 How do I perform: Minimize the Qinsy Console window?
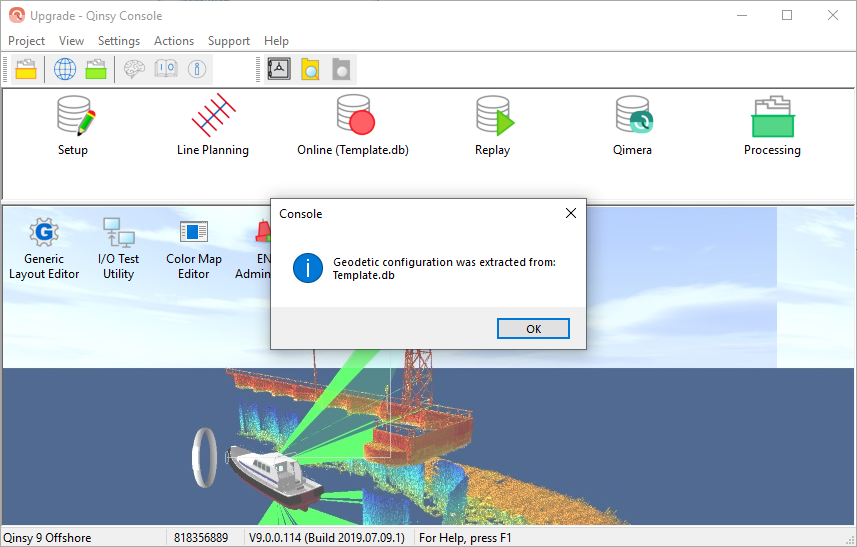tap(742, 15)
